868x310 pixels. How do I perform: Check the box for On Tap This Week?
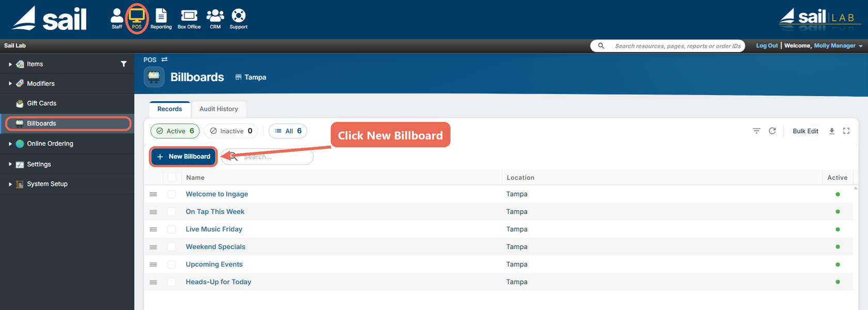(x=172, y=212)
